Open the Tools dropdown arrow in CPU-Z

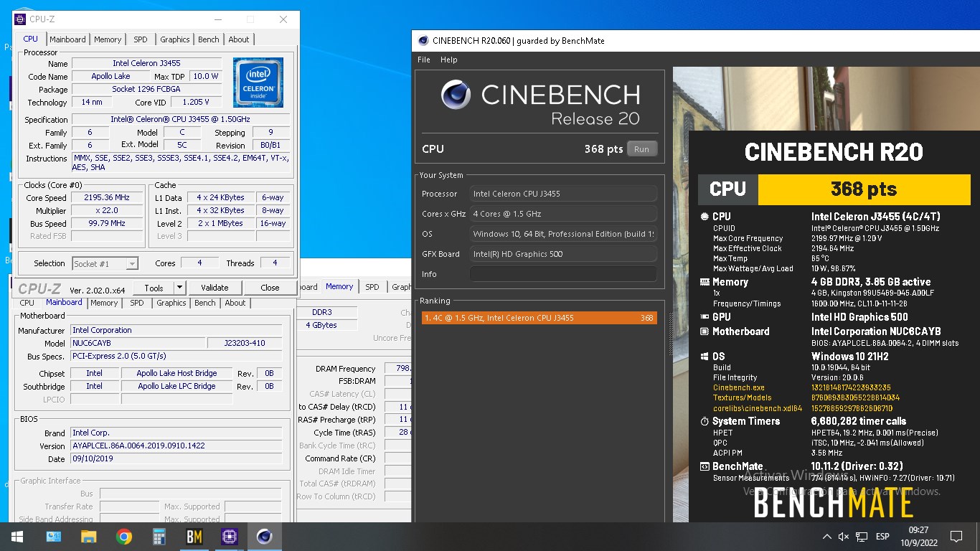coord(179,288)
